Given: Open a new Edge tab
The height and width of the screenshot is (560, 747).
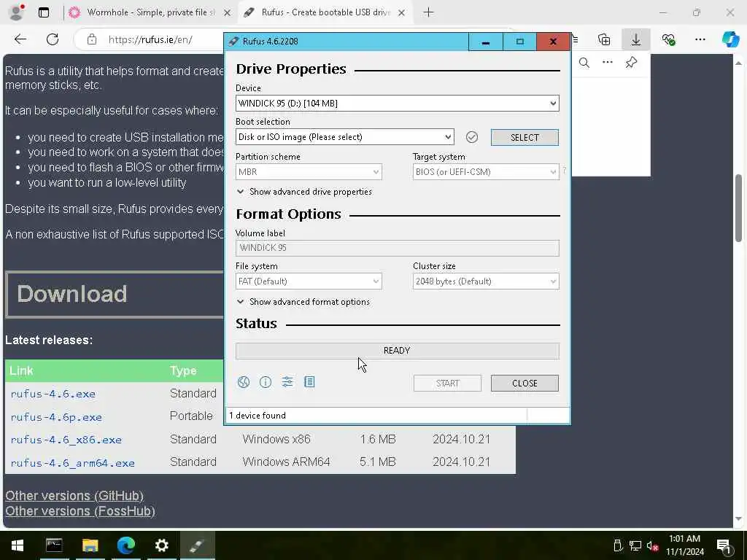Looking at the screenshot, I should point(428,12).
